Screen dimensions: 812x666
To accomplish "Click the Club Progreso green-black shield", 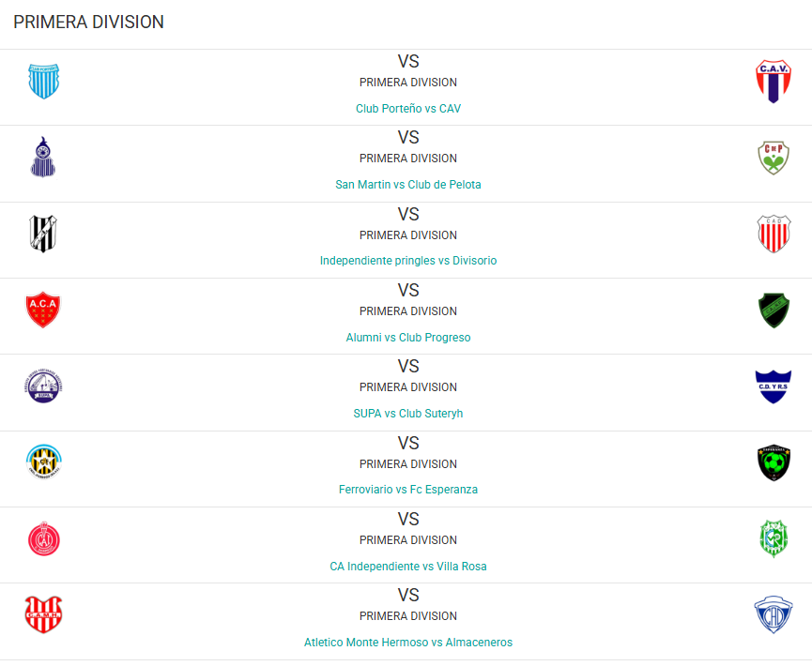I will 774,310.
